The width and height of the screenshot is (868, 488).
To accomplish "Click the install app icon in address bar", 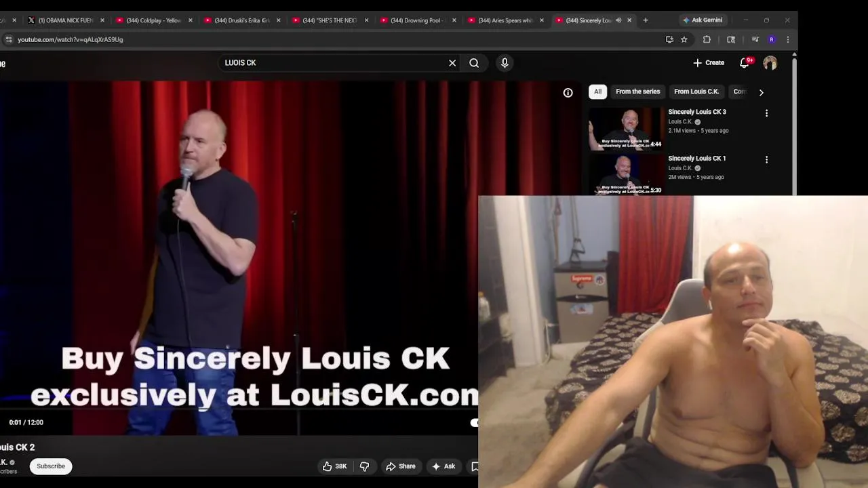I will point(669,39).
